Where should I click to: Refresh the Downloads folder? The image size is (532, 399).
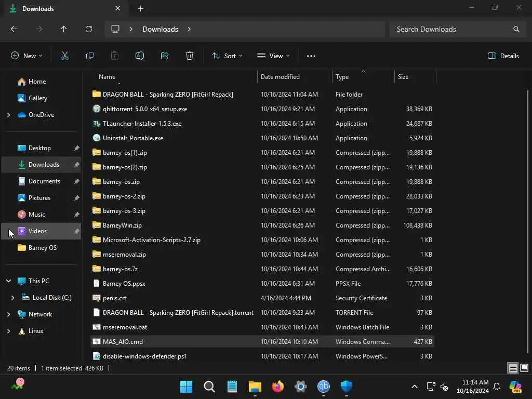tap(89, 29)
